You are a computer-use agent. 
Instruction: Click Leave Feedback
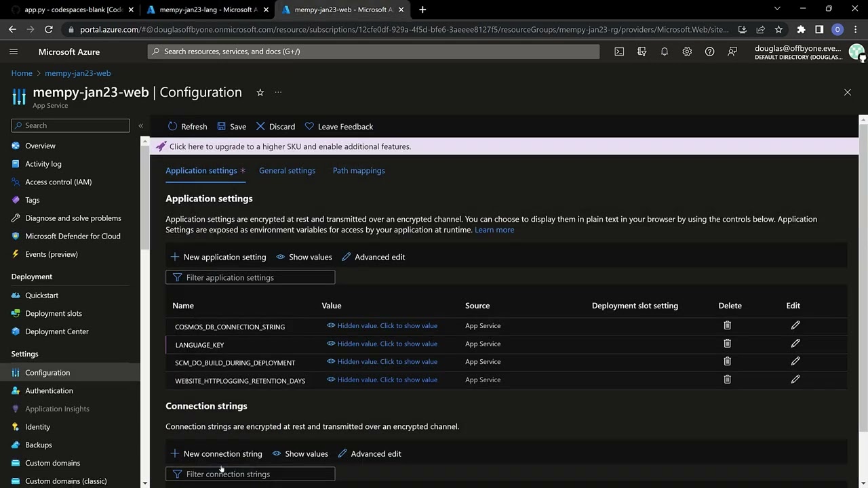point(339,127)
